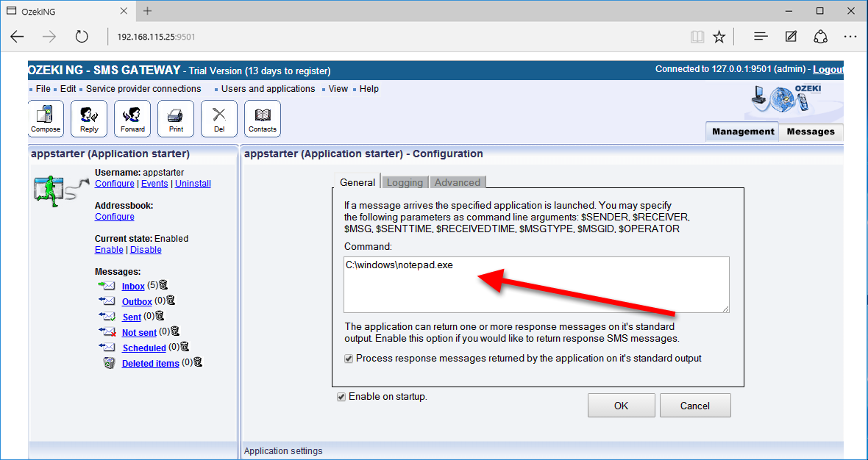Screen dimensions: 868x460
Task: Open the Contacts toolbar icon
Action: [263, 119]
